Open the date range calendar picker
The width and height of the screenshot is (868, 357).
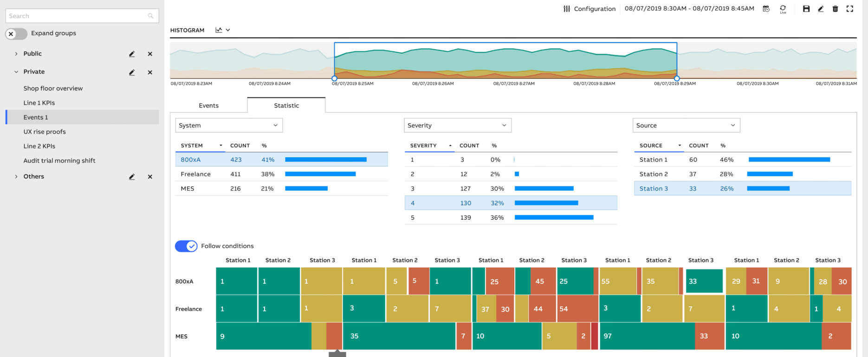[766, 9]
